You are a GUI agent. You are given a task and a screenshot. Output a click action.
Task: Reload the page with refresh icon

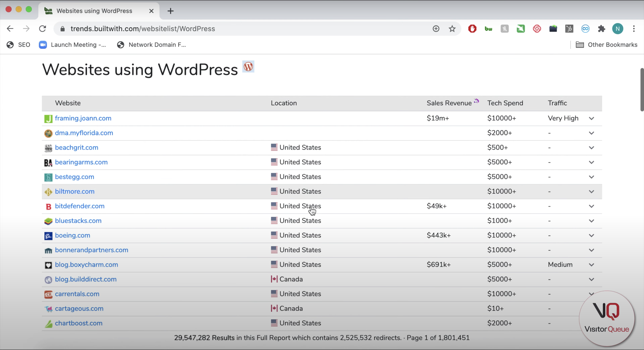coord(43,29)
